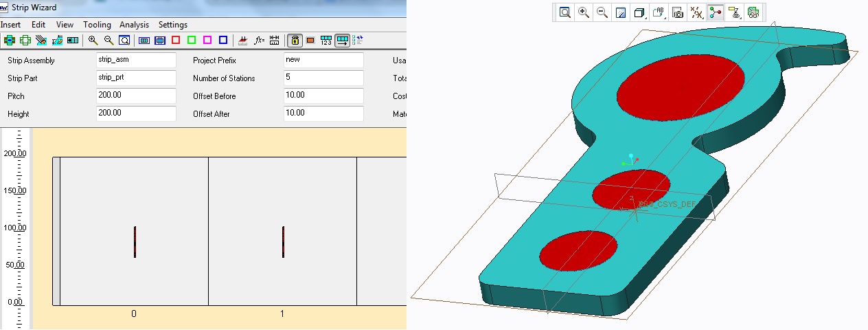Click zoom in icon in 3D view toolbar
The height and width of the screenshot is (330, 868).
[x=584, y=12]
